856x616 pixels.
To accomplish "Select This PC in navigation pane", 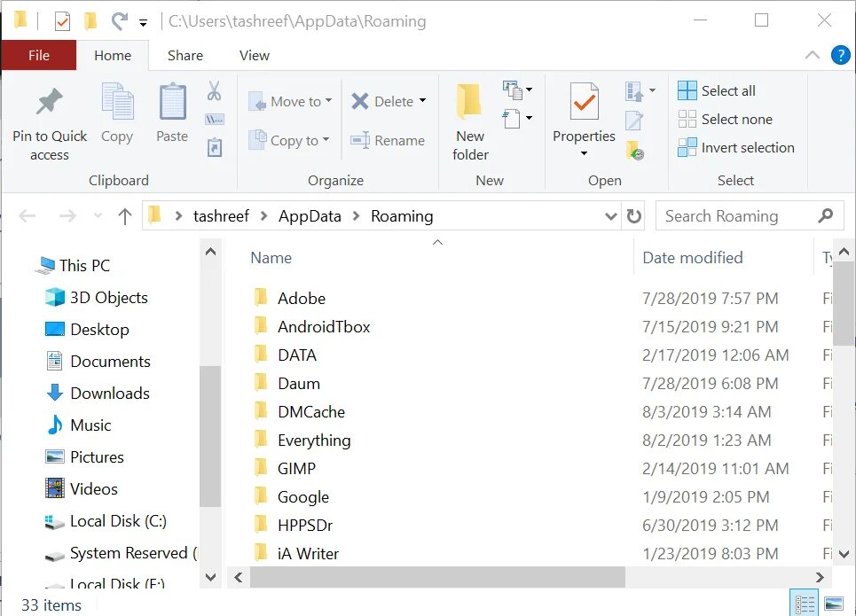I will (x=72, y=265).
